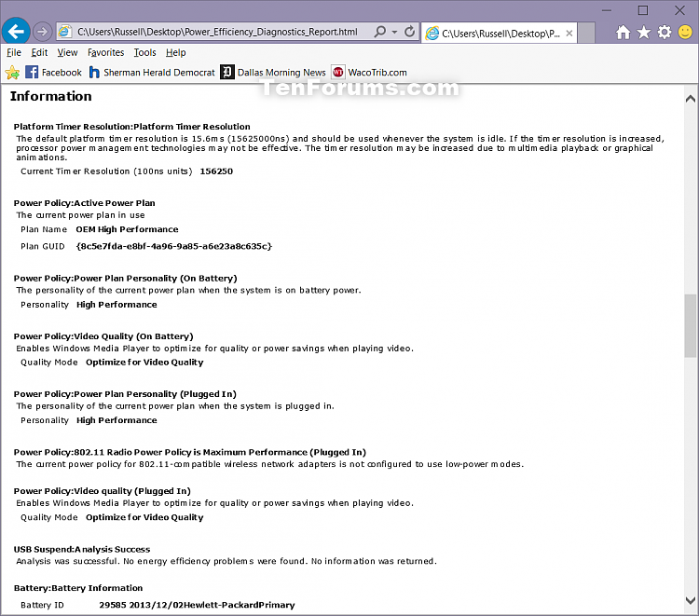The width and height of the screenshot is (699, 616).
Task: Click the 802.11 Radio Power Policy heading
Action: pyautogui.click(x=189, y=452)
